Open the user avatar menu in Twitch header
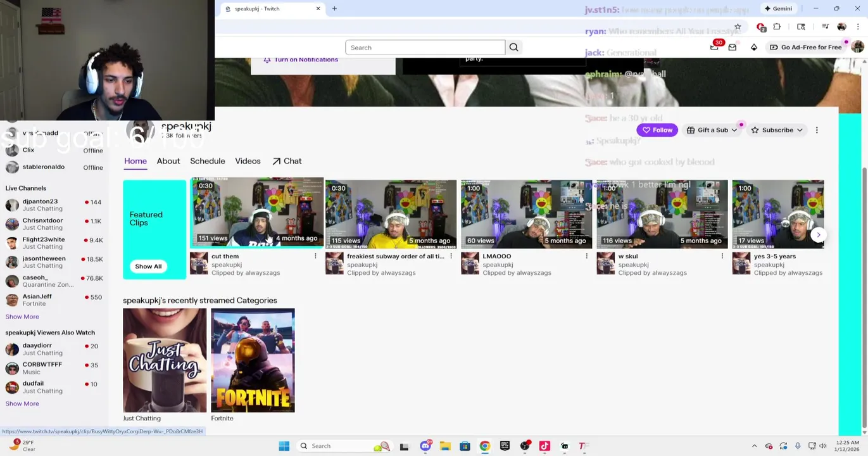 pos(857,47)
